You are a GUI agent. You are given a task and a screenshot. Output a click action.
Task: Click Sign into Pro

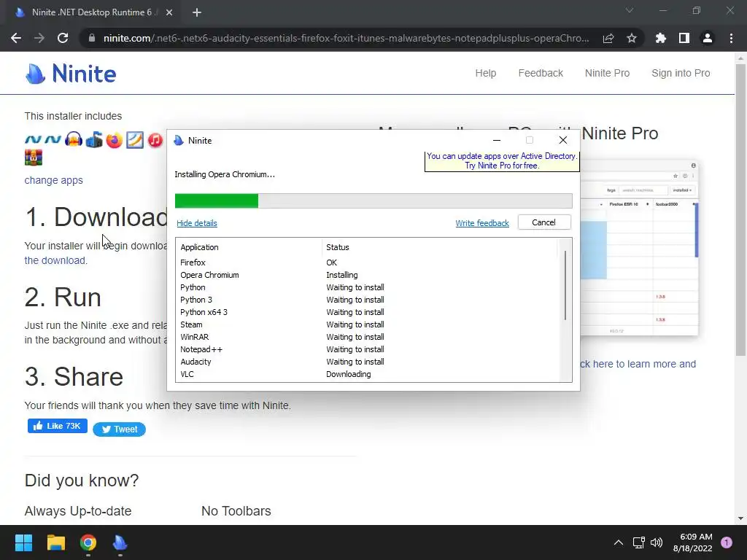pos(681,74)
